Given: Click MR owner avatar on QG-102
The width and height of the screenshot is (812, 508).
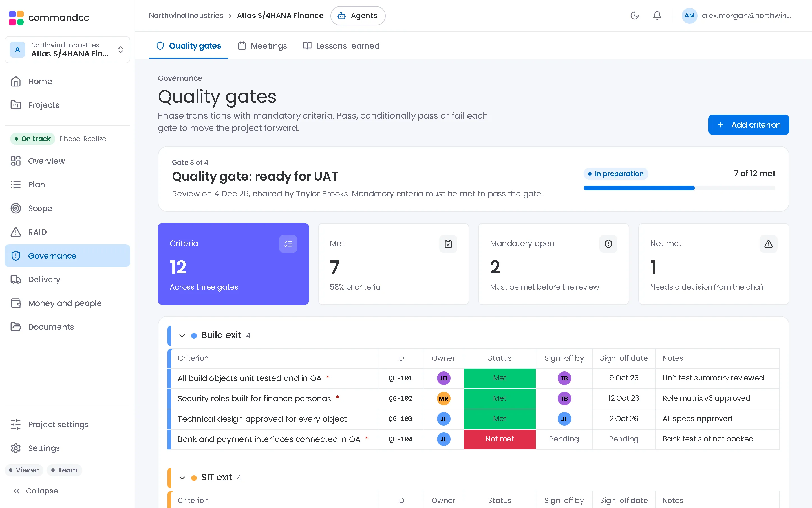Looking at the screenshot, I should point(443,398).
